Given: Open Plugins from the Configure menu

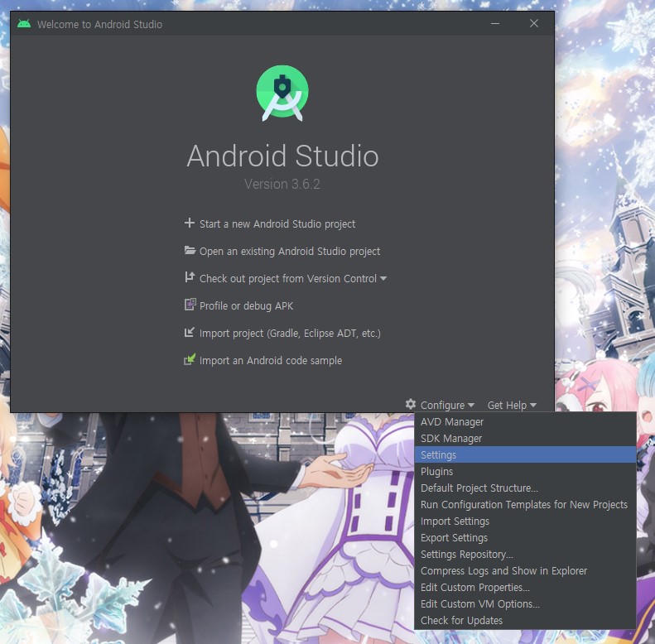Looking at the screenshot, I should click(525, 472).
